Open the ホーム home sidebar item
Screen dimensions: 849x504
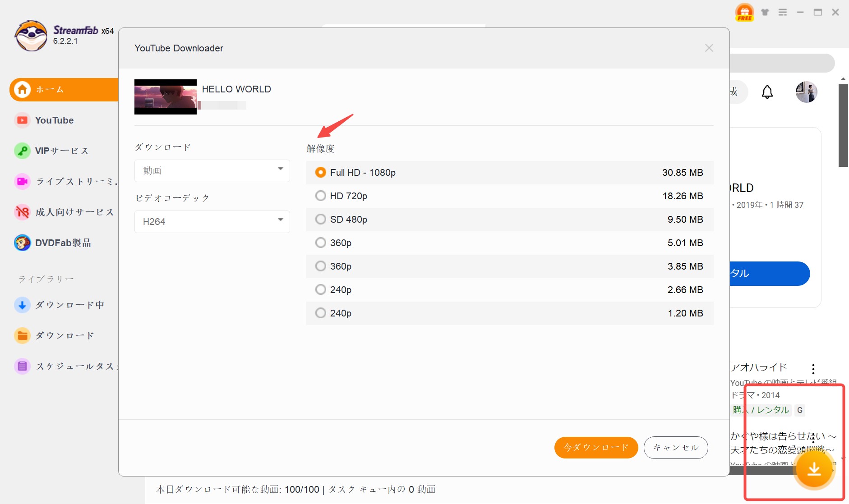click(x=64, y=89)
